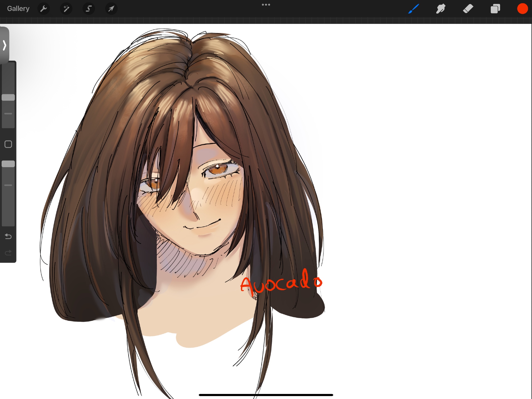
Task: Select the Smudge finger tool
Action: pyautogui.click(x=441, y=9)
